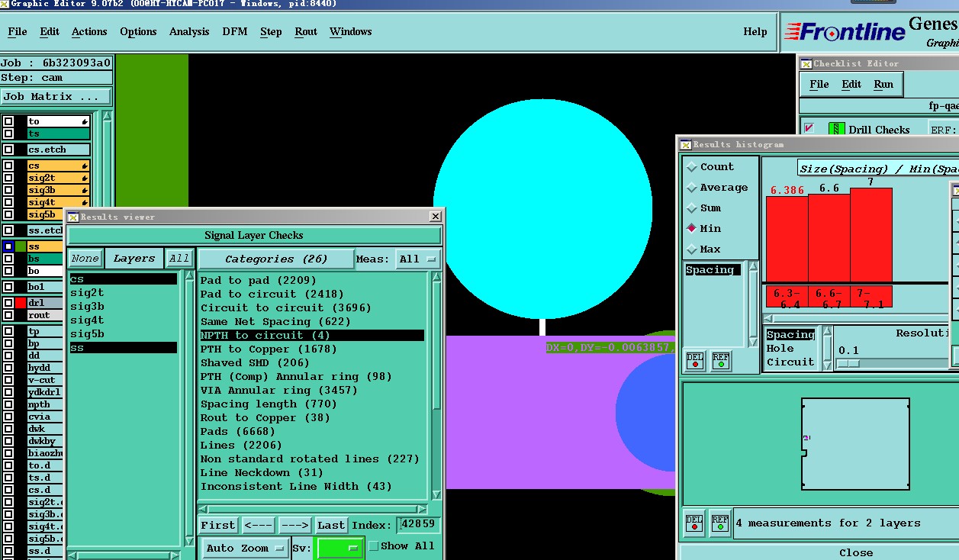Open the Categories (26) selector
This screenshot has width=959, height=560.
click(276, 259)
